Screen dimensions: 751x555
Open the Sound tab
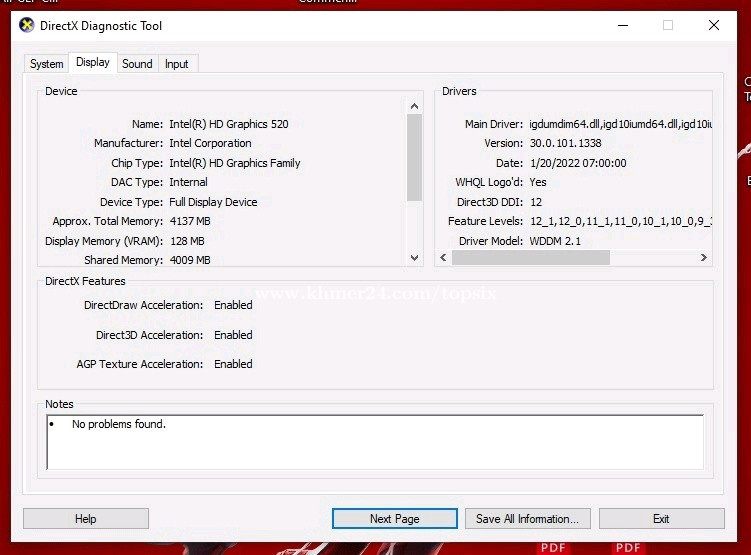(x=137, y=64)
